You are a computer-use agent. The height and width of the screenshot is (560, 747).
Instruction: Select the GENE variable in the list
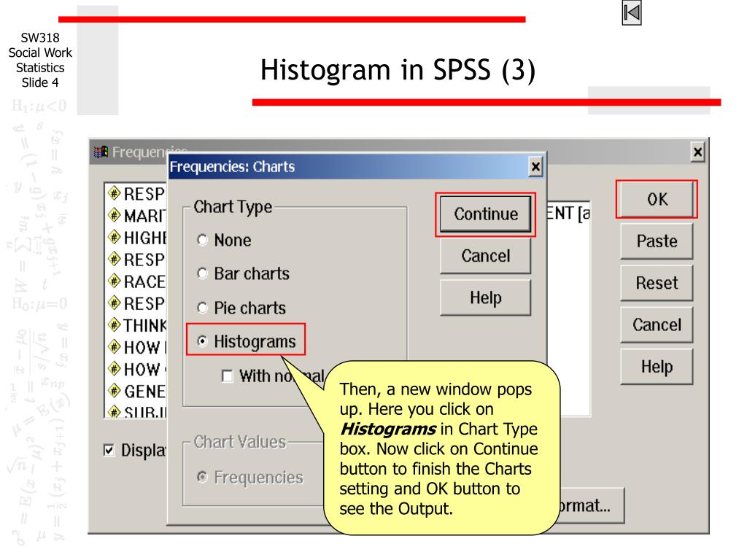point(145,392)
